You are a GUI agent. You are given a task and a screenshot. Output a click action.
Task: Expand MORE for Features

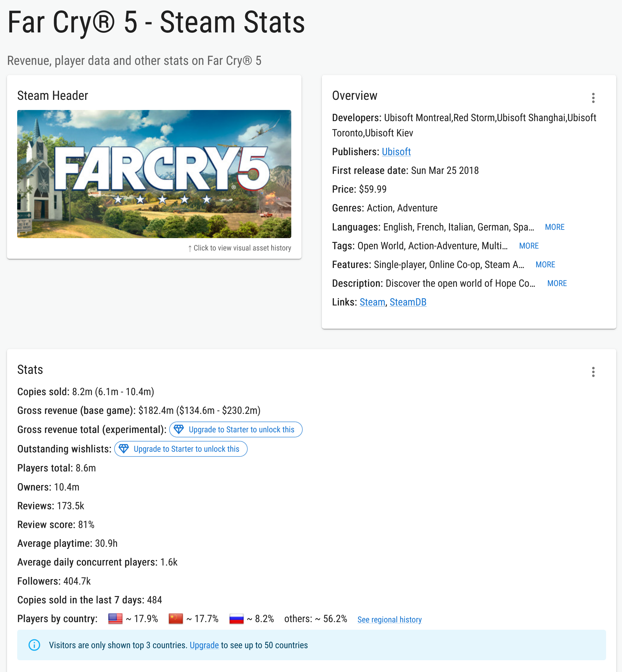[545, 264]
